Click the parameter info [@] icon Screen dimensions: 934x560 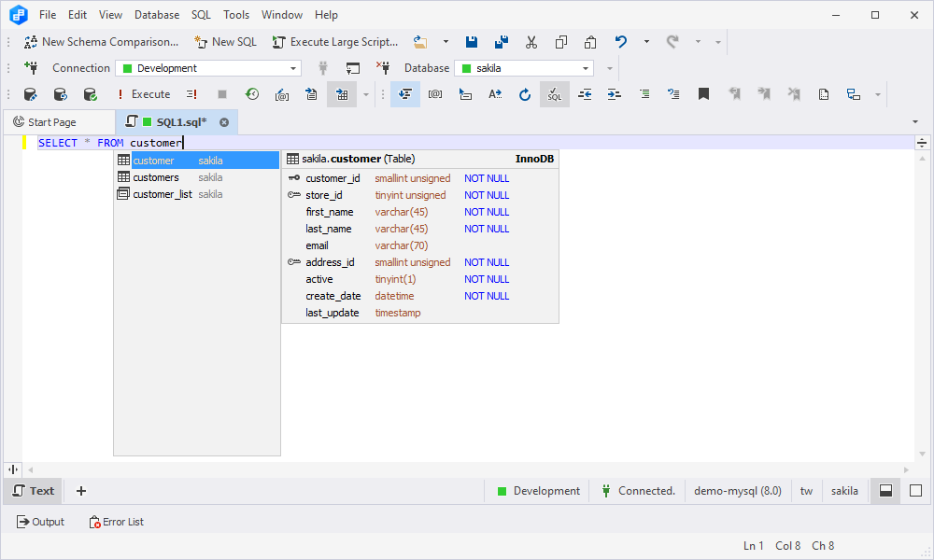coord(435,94)
